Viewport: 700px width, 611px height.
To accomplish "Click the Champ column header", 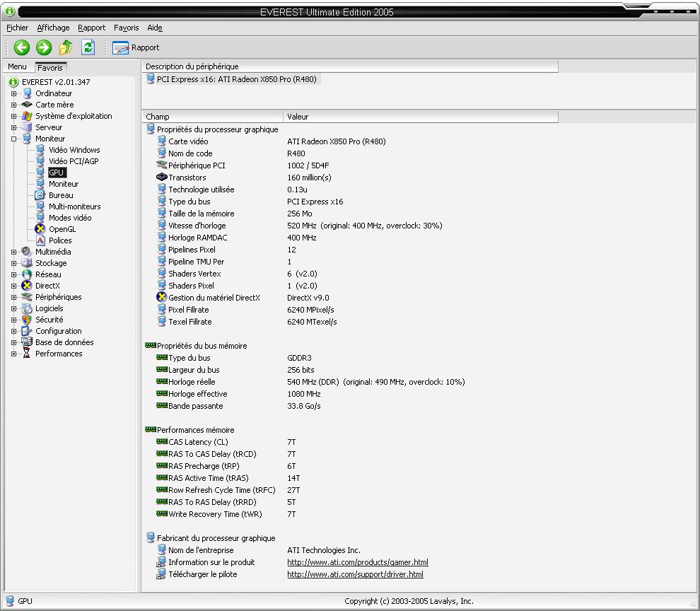I will [213, 117].
